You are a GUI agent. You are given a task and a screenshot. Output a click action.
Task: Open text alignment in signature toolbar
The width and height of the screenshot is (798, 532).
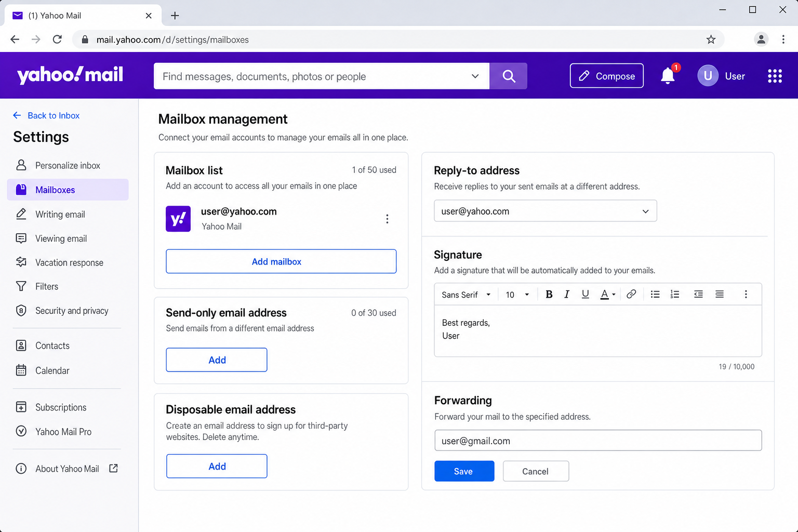click(x=720, y=295)
